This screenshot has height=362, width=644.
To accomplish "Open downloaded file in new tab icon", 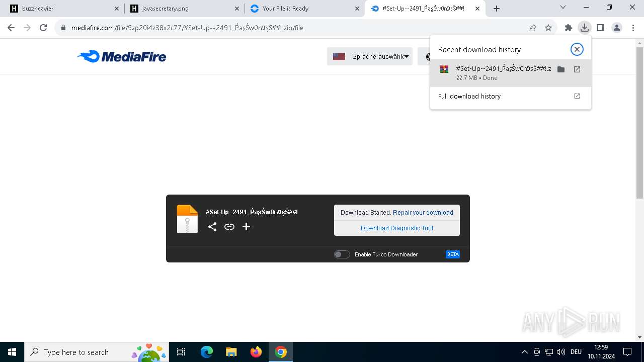I will click(x=577, y=69).
